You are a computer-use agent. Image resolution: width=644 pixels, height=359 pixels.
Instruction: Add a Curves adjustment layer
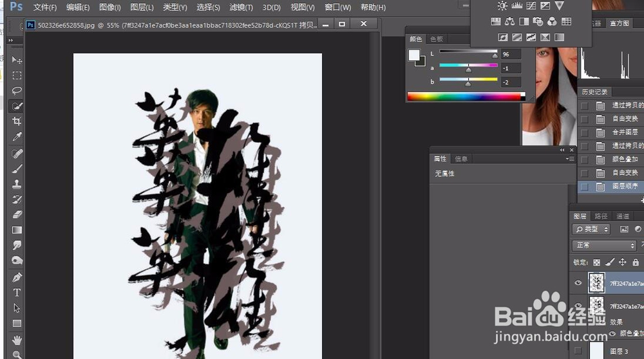pos(531,6)
